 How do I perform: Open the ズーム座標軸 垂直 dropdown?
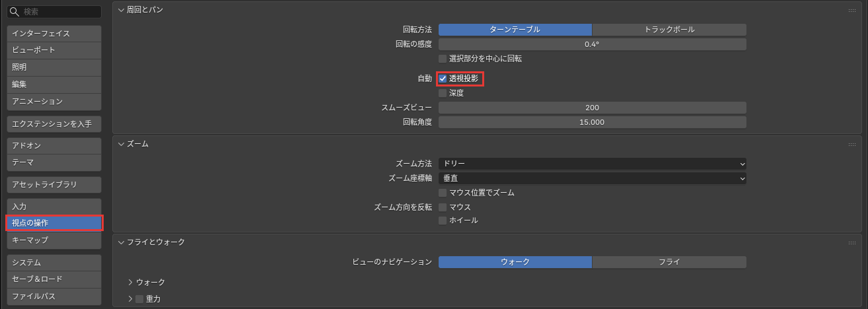click(x=593, y=178)
